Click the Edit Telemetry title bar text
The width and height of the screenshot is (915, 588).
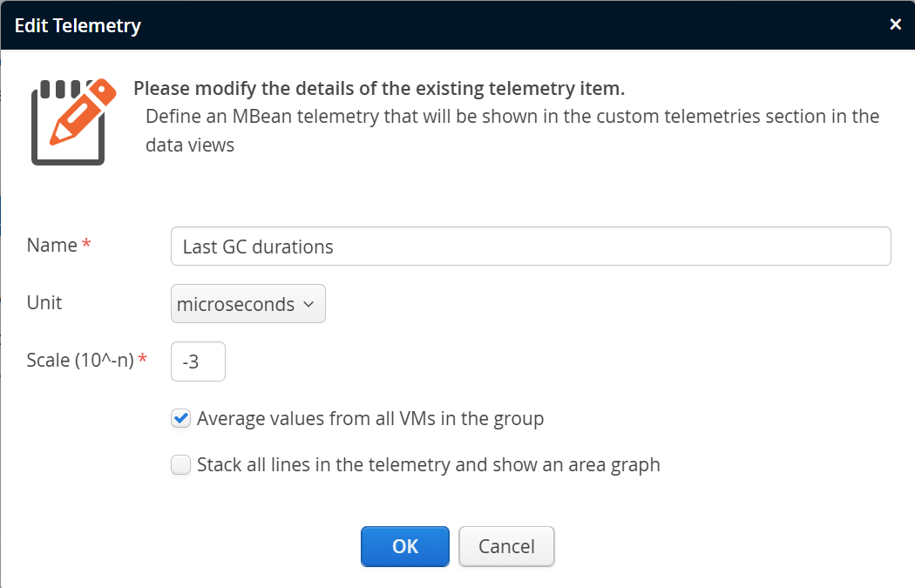pos(78,25)
